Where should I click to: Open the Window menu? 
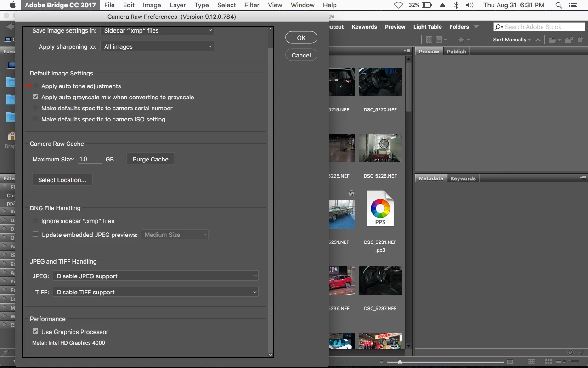tap(303, 5)
